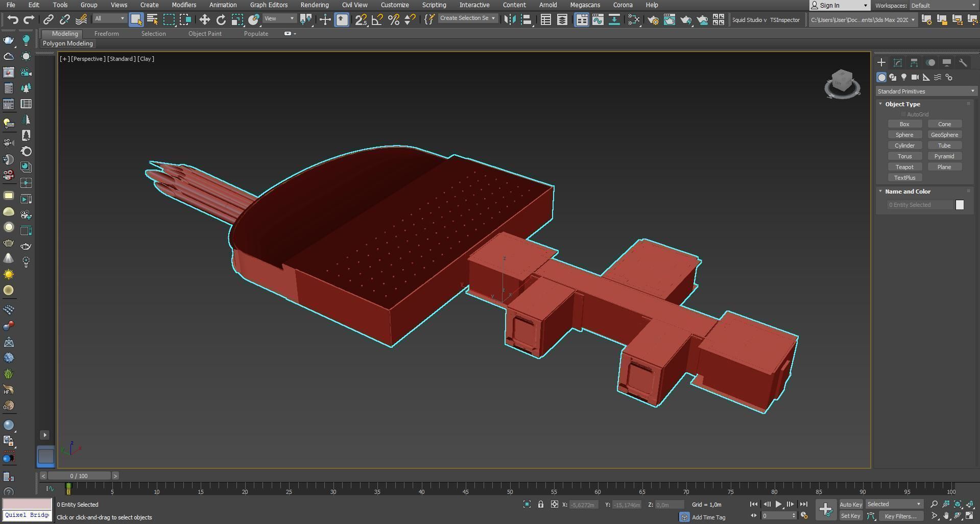The height and width of the screenshot is (524, 980).
Task: Toggle the Spinner Snap button
Action: [410, 19]
